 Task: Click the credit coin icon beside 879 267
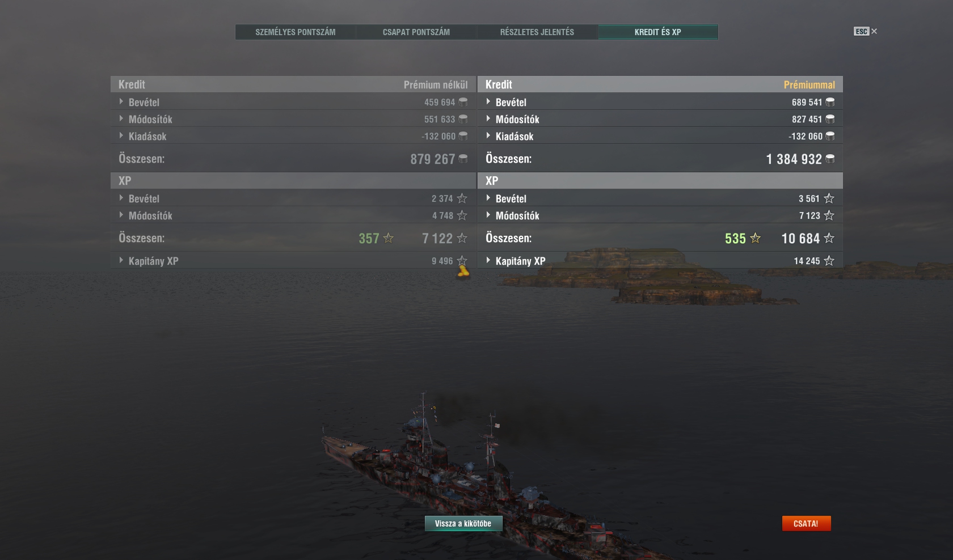463,159
